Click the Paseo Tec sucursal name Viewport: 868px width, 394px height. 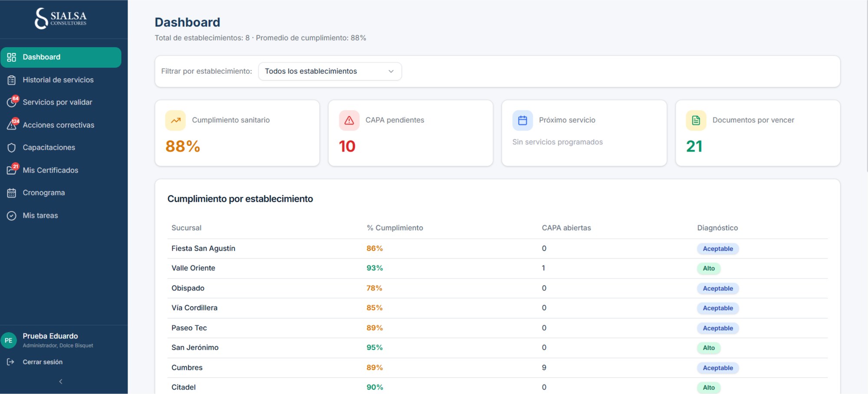[189, 328]
